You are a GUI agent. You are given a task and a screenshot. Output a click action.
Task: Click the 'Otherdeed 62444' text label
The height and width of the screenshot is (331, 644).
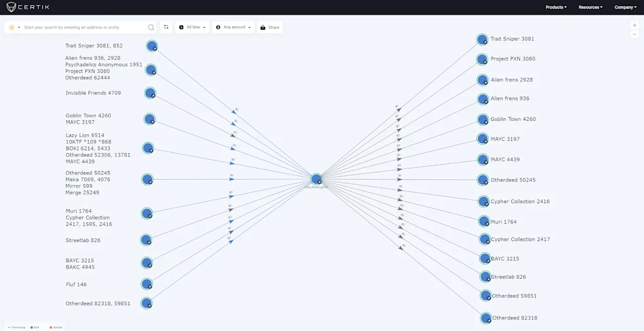88,78
